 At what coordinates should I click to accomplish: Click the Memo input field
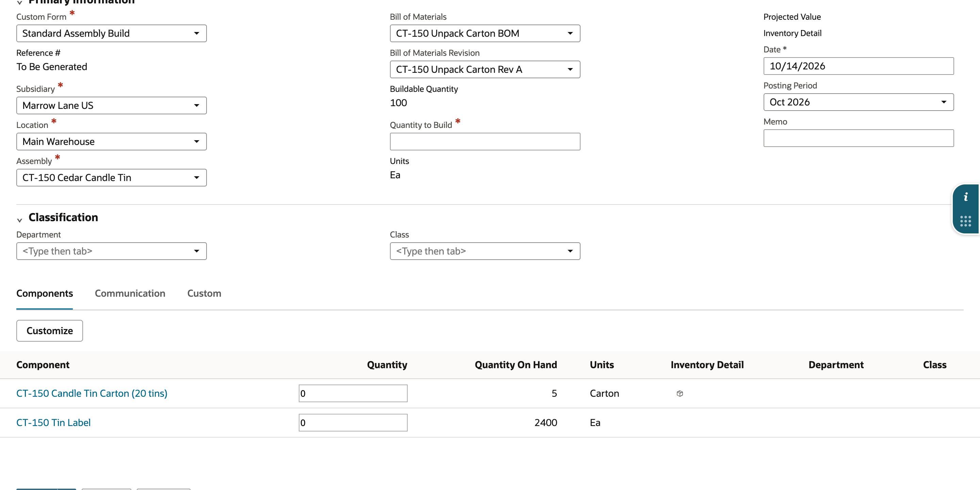pyautogui.click(x=859, y=138)
